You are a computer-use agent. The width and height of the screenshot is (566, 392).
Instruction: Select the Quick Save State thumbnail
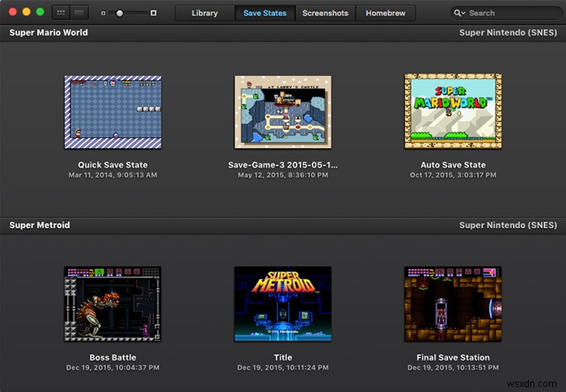113,112
